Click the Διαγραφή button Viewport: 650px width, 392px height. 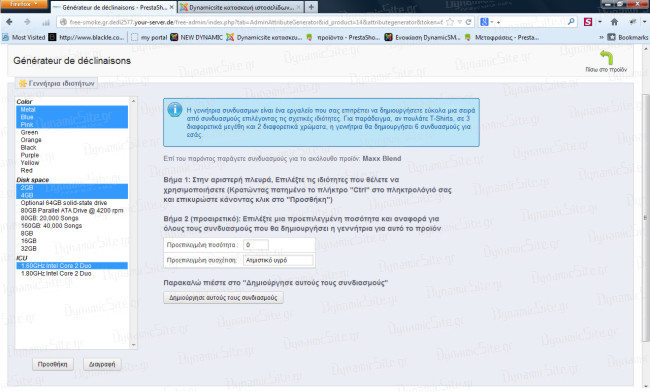[x=102, y=364]
